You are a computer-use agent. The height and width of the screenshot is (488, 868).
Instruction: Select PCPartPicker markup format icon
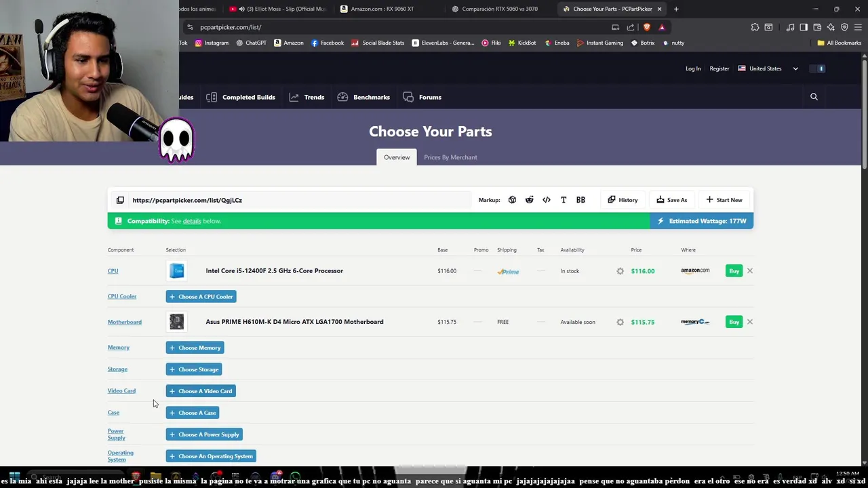pos(512,200)
